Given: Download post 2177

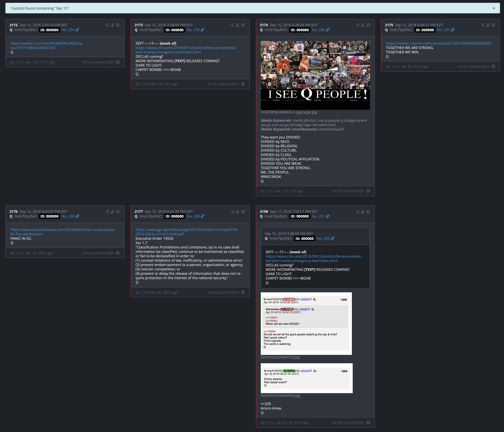Looking at the screenshot, I should [x=238, y=211].
